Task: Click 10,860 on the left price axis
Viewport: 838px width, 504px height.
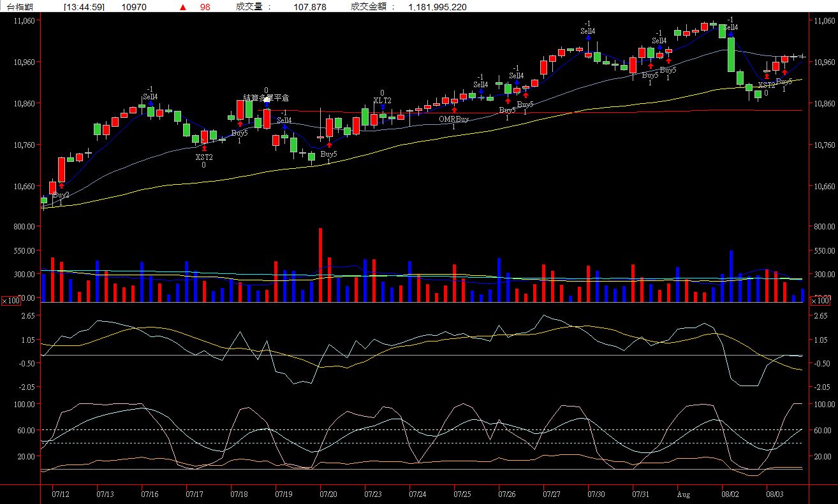Action: 24,104
